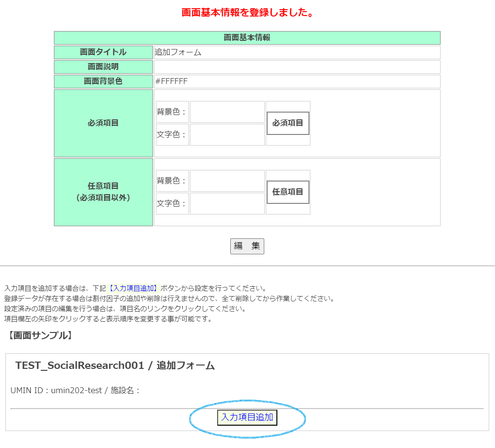Click the green 画面背景色 label cell
The width and height of the screenshot is (495, 448).
click(x=103, y=82)
